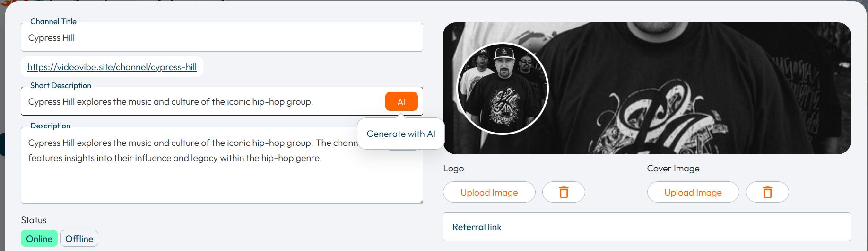
Task: Click the Description textarea resize handle
Action: 420,201
